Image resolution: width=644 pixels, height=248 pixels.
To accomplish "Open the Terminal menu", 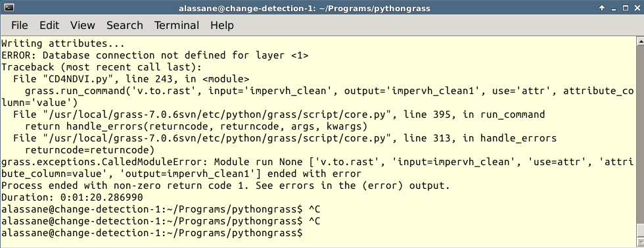I will click(x=177, y=25).
